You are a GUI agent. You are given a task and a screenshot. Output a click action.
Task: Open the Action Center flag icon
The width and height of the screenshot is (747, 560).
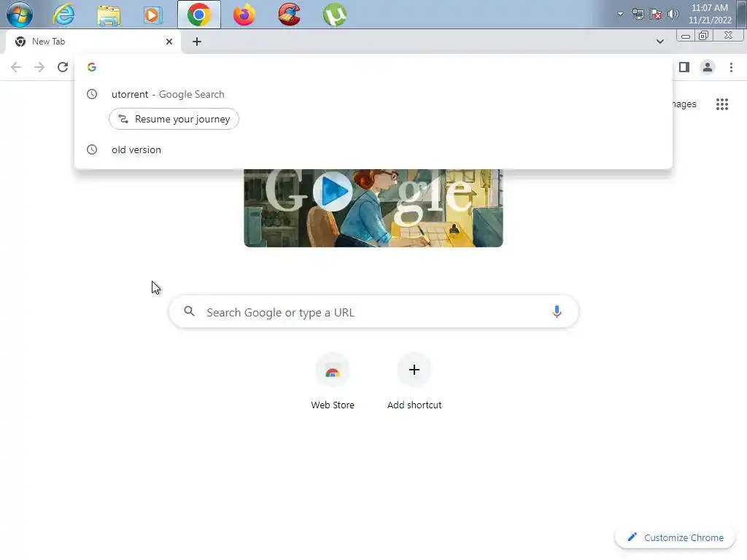point(656,15)
